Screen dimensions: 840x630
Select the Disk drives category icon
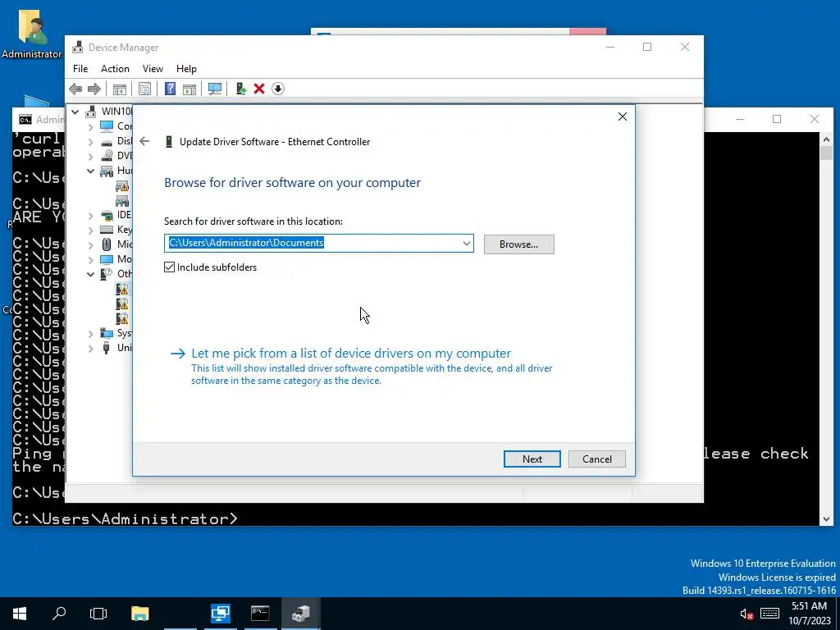[107, 141]
